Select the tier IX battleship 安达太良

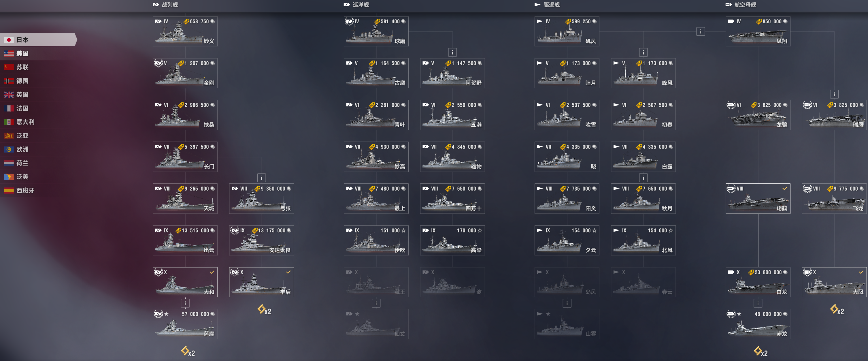[x=261, y=240]
